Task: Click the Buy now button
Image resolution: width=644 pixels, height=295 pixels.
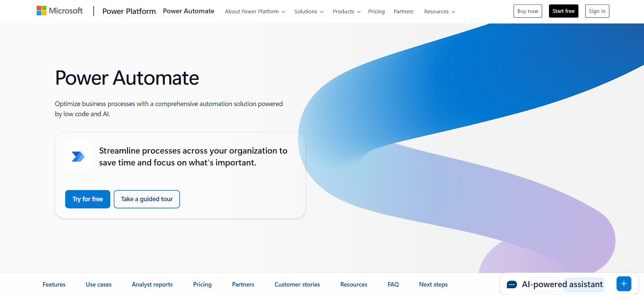Action: [528, 11]
